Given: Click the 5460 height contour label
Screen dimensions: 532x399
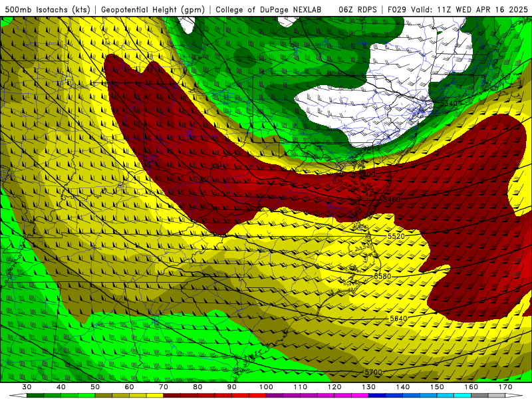Looking at the screenshot, I should click(392, 199).
